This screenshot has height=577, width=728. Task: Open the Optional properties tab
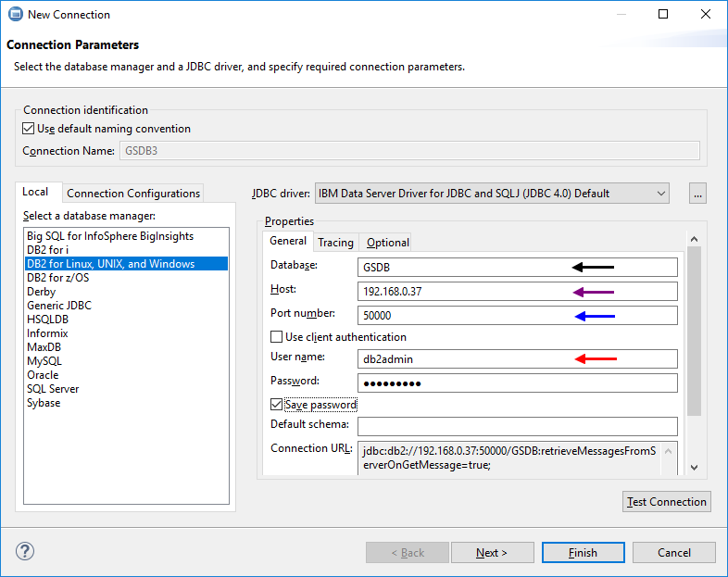tap(387, 243)
